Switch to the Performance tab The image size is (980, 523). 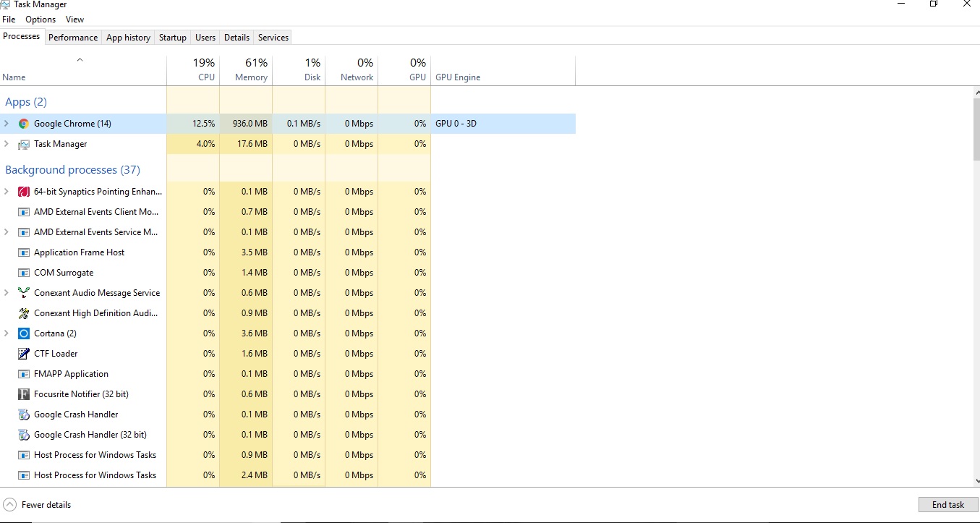pos(73,38)
